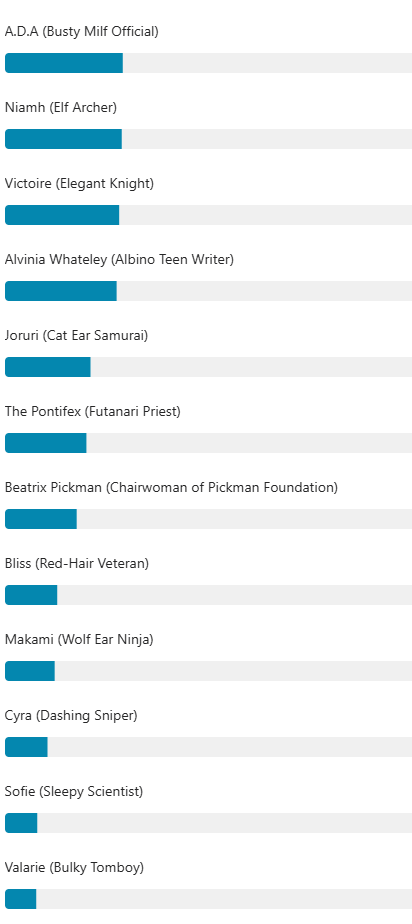Click the gray unfilled bar beside Sofie's result
412x924 pixels.
coord(225,823)
